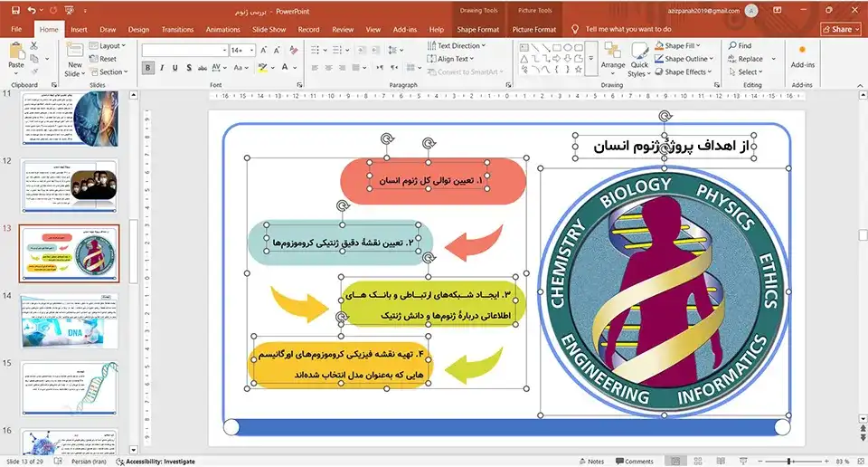Open the Section dropdown

(x=109, y=72)
